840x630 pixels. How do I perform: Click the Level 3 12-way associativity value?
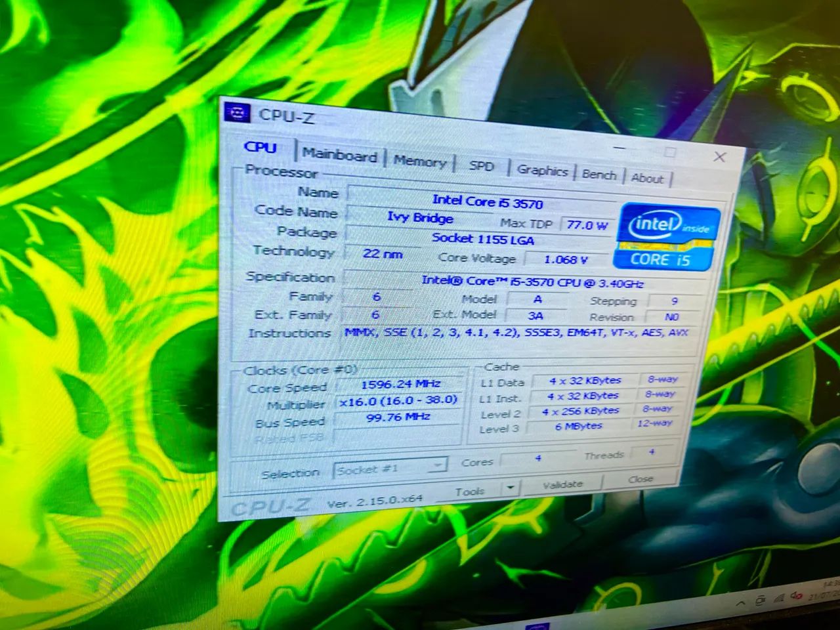click(x=656, y=423)
